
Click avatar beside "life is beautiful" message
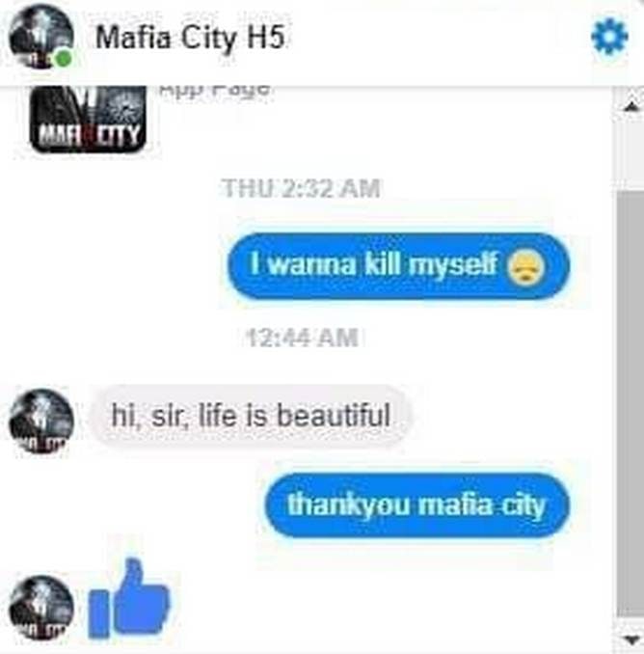coord(40,421)
